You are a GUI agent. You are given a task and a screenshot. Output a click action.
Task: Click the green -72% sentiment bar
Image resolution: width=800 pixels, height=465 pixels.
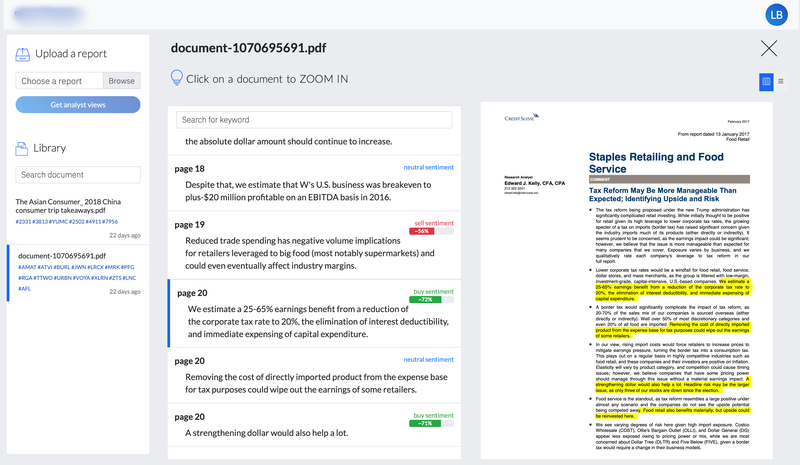(x=425, y=300)
